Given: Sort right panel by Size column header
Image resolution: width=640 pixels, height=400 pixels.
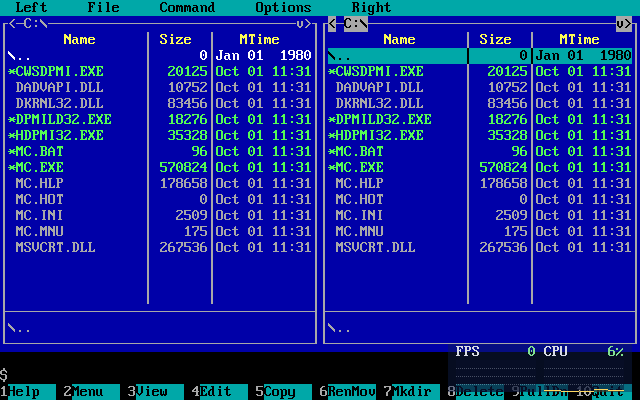Looking at the screenshot, I should pyautogui.click(x=496, y=40).
